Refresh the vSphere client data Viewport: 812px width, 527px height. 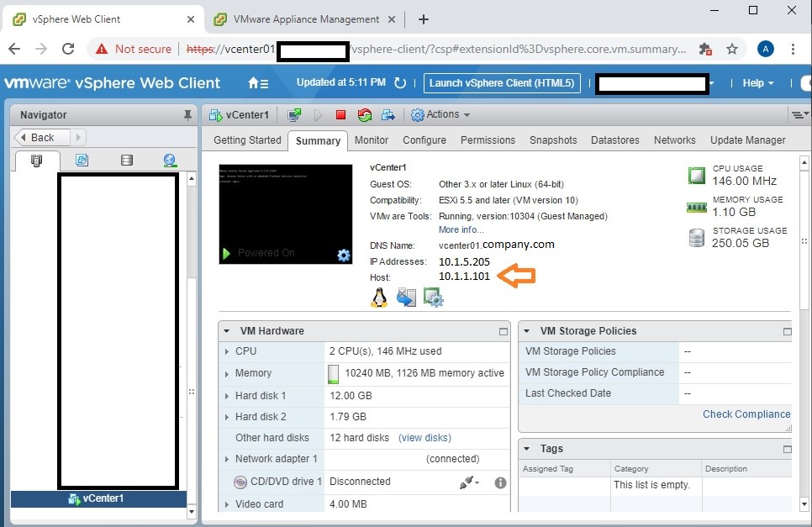coord(400,83)
